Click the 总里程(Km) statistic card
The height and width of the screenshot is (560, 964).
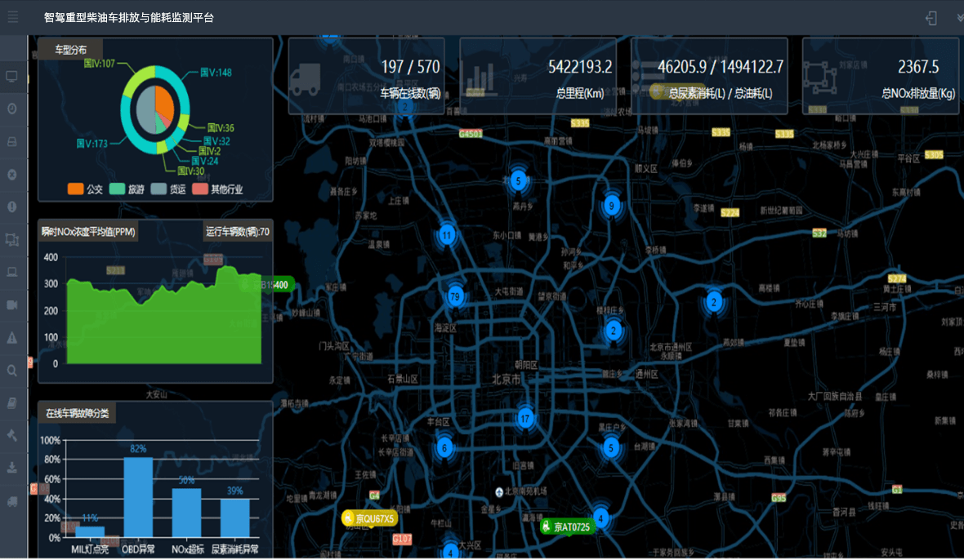click(x=538, y=76)
